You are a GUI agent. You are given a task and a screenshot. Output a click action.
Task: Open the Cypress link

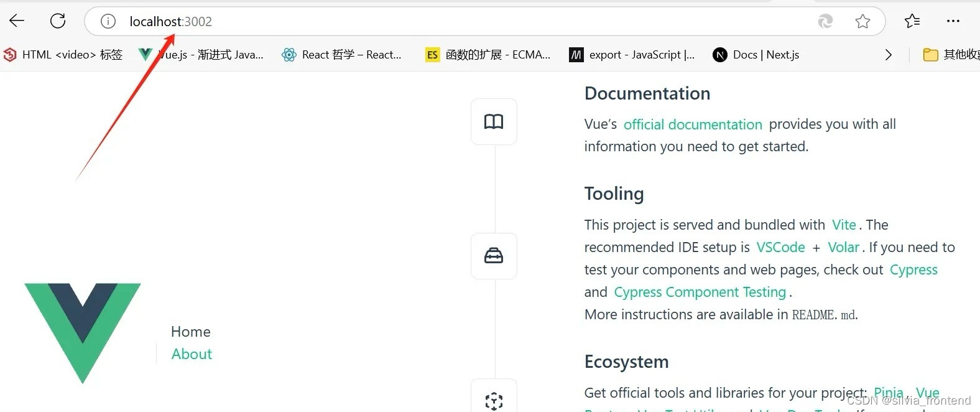913,270
